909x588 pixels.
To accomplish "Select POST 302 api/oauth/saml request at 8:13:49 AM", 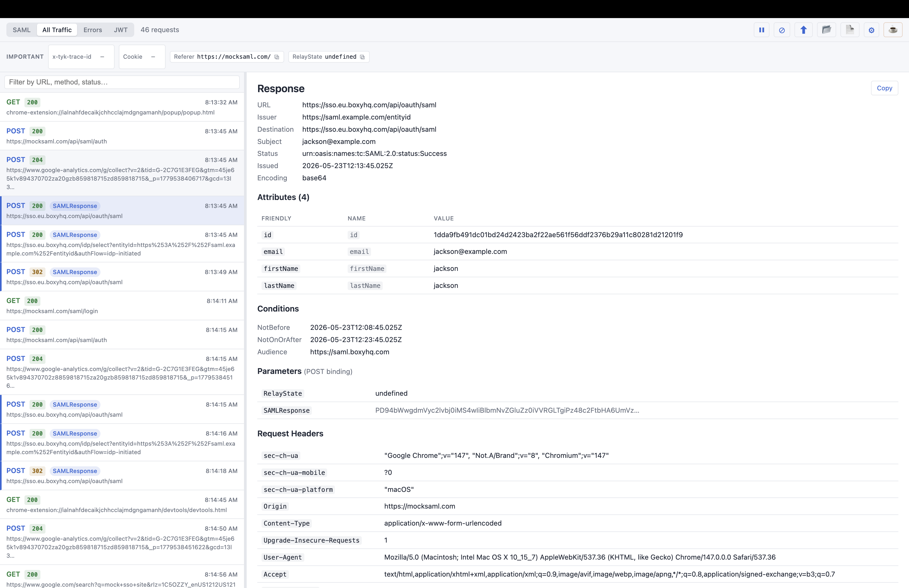I will (122, 277).
